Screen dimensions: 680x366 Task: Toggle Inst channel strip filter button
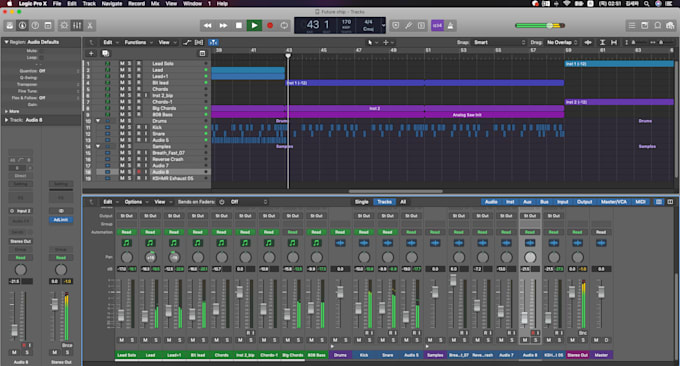coord(510,202)
